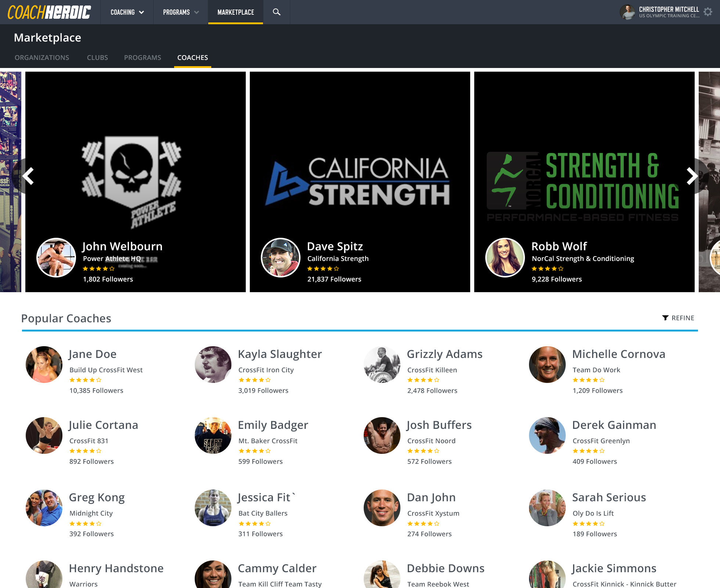
Task: Click the 10,385 Followers count
Action: click(96, 390)
